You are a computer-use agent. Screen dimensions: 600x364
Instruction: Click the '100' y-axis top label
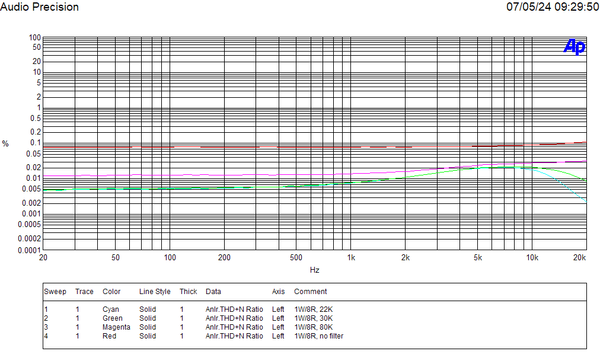[x=34, y=37]
